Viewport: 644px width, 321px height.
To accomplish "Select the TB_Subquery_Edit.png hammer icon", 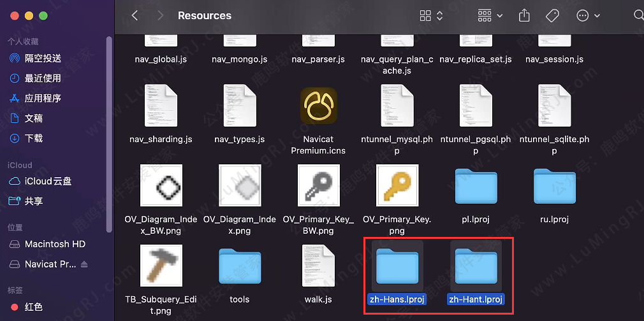I will click(x=161, y=266).
